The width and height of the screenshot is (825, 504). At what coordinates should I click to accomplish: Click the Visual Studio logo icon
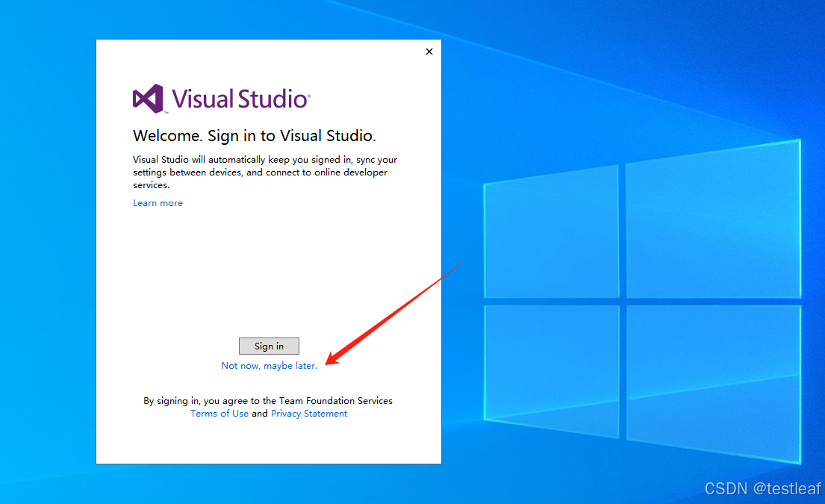point(148,99)
